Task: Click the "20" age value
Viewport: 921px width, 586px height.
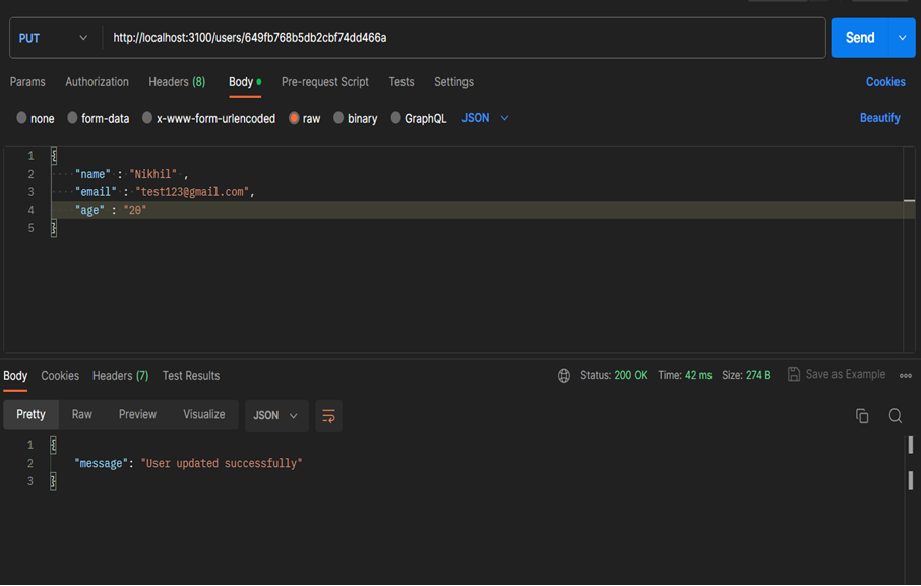Action: click(135, 210)
